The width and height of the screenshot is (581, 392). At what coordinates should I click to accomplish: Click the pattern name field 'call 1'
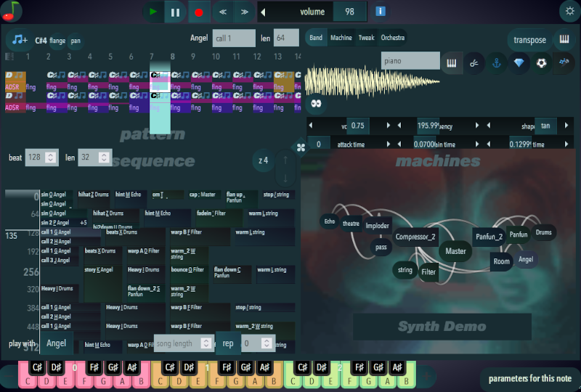(x=234, y=38)
